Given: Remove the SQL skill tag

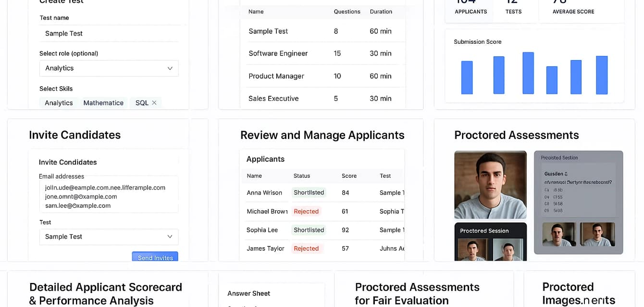Looking at the screenshot, I should 154,103.
